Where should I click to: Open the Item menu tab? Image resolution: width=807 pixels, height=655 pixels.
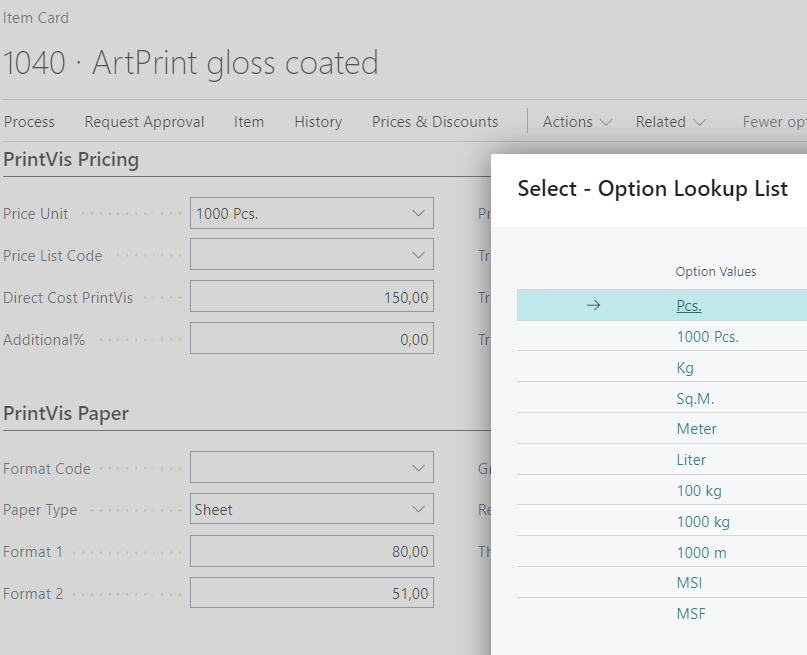point(249,122)
